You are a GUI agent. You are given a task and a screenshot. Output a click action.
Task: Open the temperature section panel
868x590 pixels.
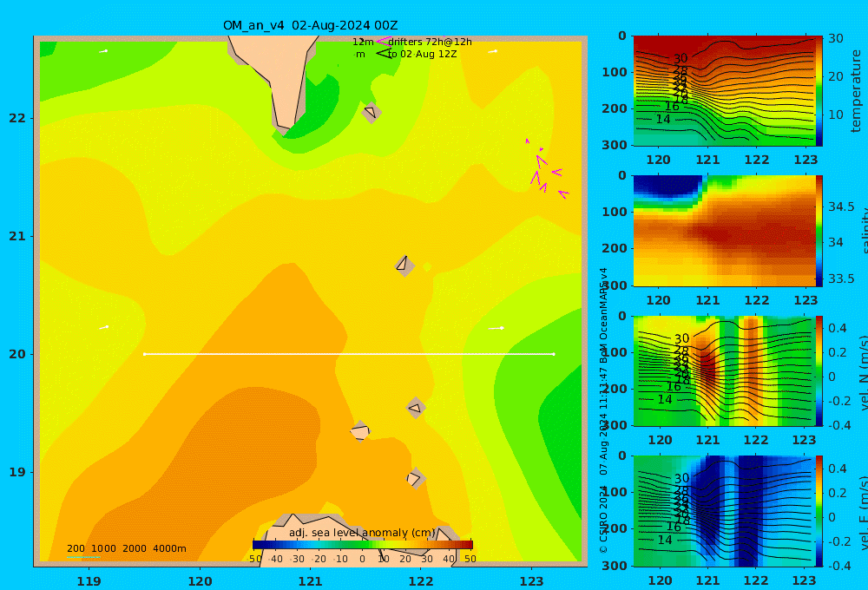click(724, 91)
